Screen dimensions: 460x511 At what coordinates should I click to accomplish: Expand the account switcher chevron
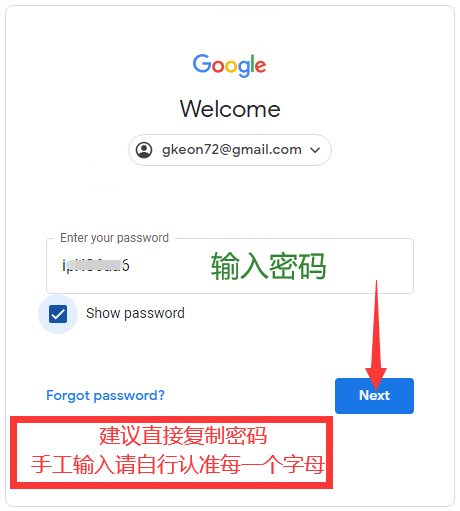(315, 150)
